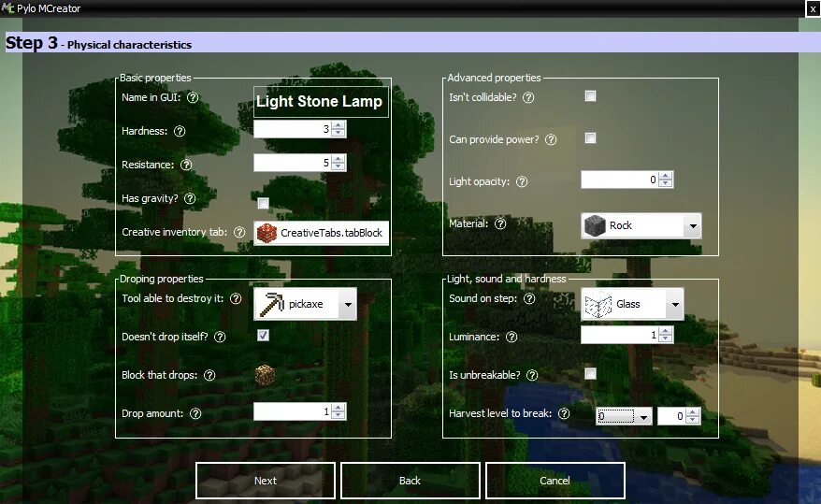
Task: Click the Light opacity number field
Action: (620, 180)
